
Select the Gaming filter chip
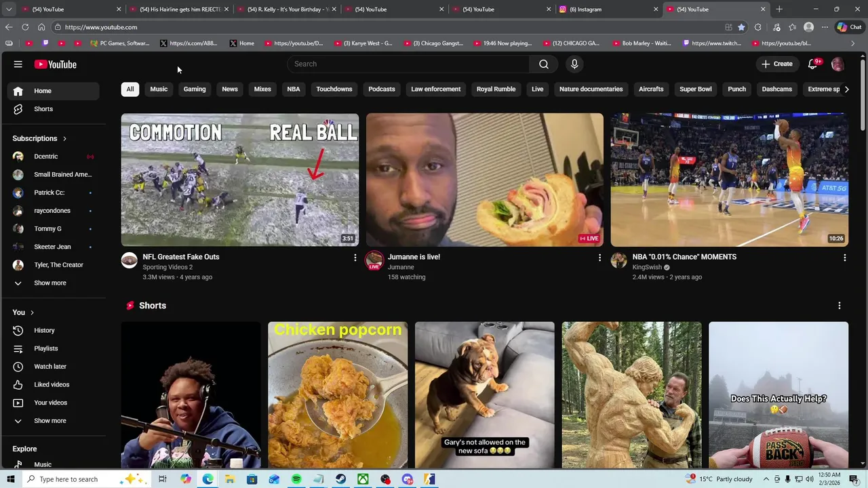coord(195,89)
